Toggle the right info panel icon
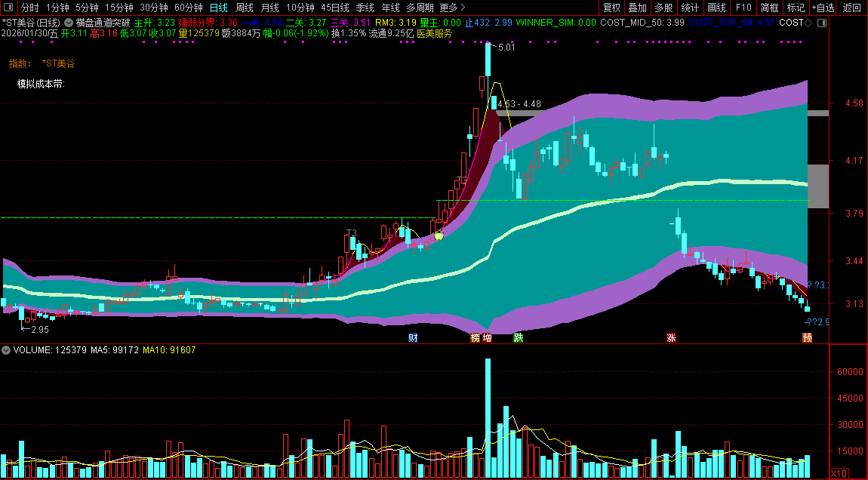The height and width of the screenshot is (480, 868). (x=822, y=23)
